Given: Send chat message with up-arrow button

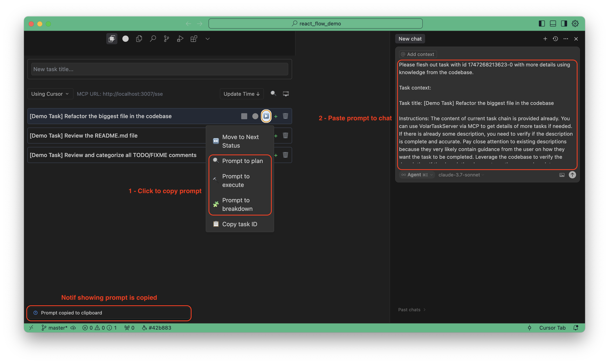Looking at the screenshot, I should pyautogui.click(x=572, y=175).
